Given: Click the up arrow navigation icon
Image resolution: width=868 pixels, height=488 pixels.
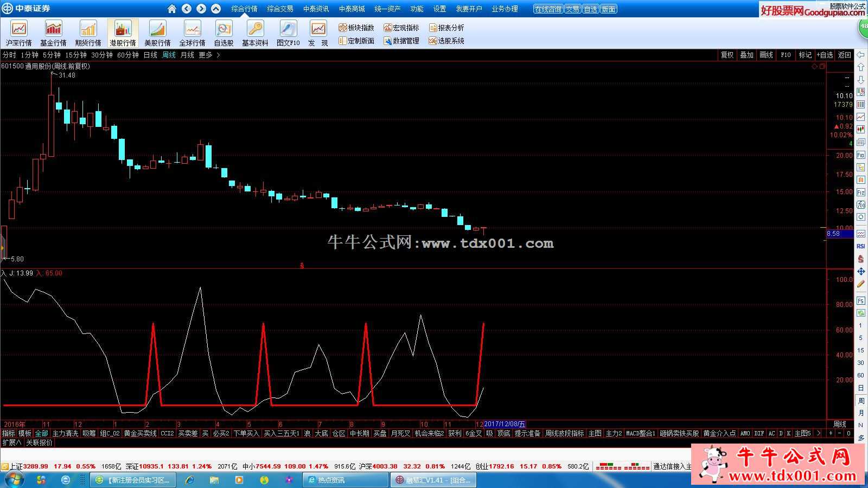Looking at the screenshot, I should click(216, 9).
